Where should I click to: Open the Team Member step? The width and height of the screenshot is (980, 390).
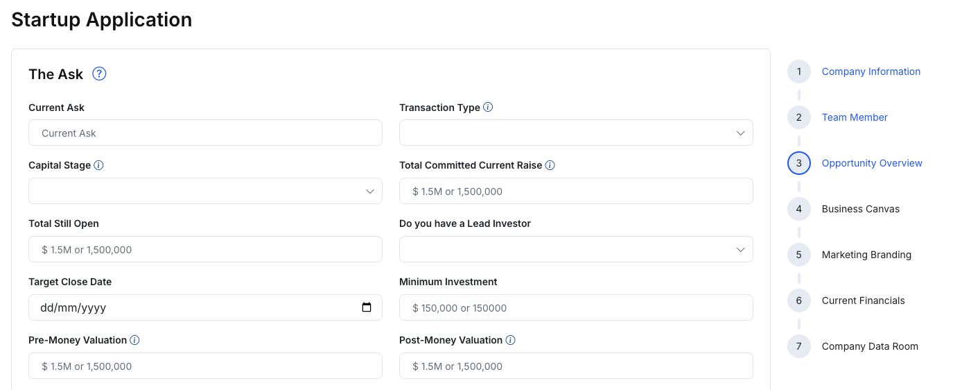coord(854,117)
